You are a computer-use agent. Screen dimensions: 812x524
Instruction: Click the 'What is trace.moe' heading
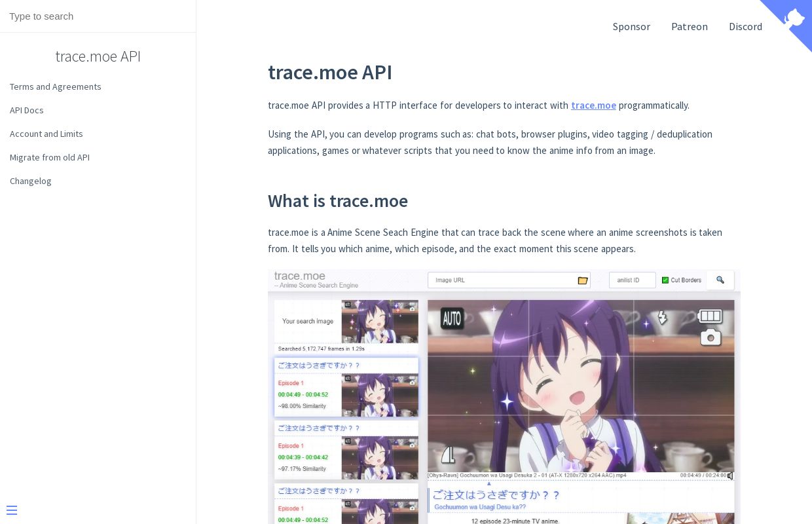point(338,201)
